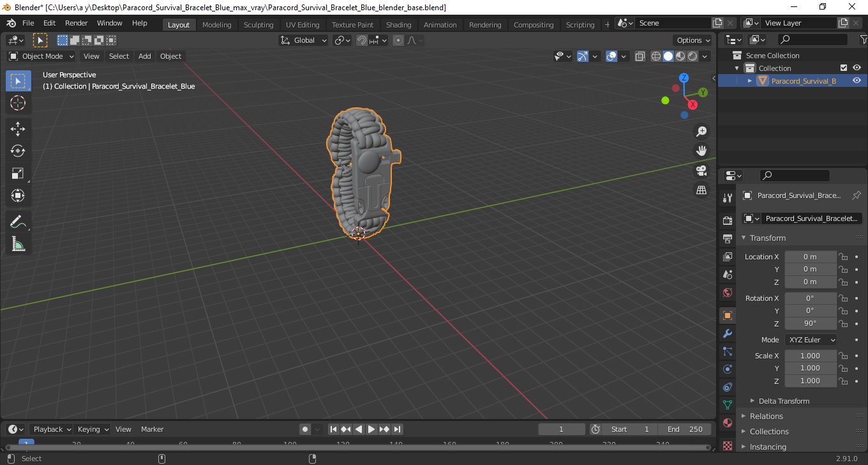Open Global transform orientation dropdown
Screen dimensions: 868x465
point(304,40)
